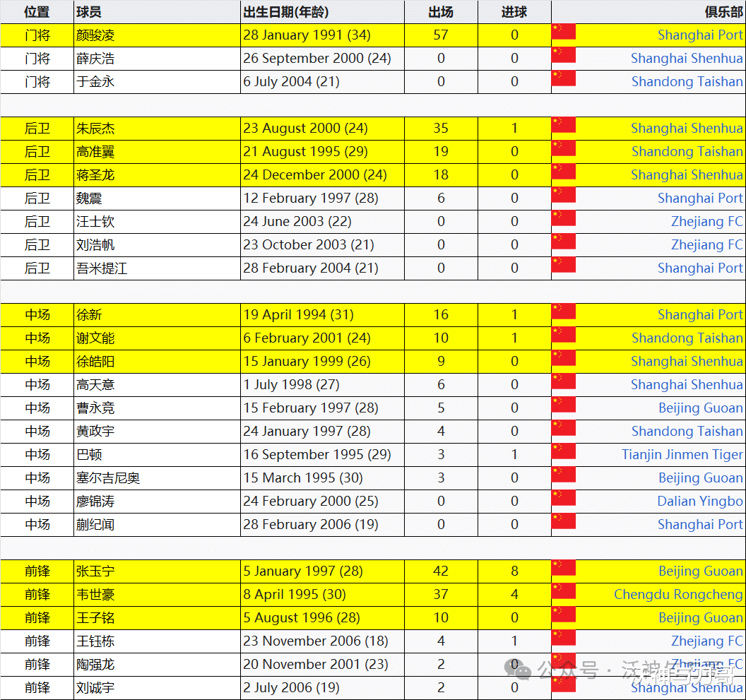Image resolution: width=746 pixels, height=700 pixels.
Task: Select player name 陶强龙
Action: coord(95,665)
